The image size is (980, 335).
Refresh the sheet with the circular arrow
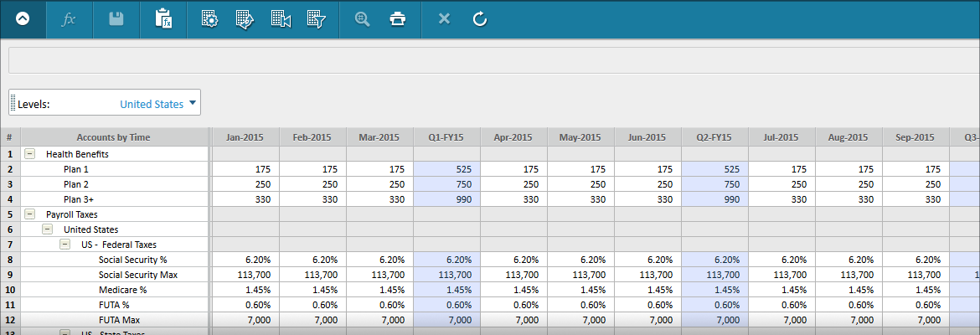coord(479,18)
